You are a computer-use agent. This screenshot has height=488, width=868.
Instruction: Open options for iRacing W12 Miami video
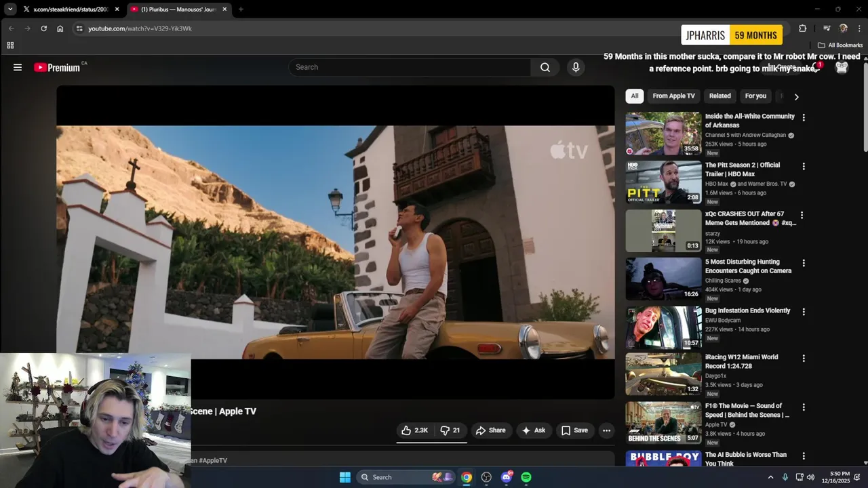pyautogui.click(x=804, y=358)
